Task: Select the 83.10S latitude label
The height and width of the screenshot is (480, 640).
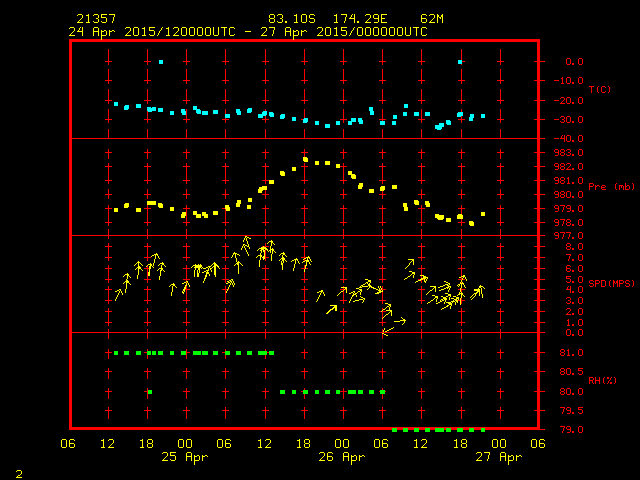Action: [292, 19]
